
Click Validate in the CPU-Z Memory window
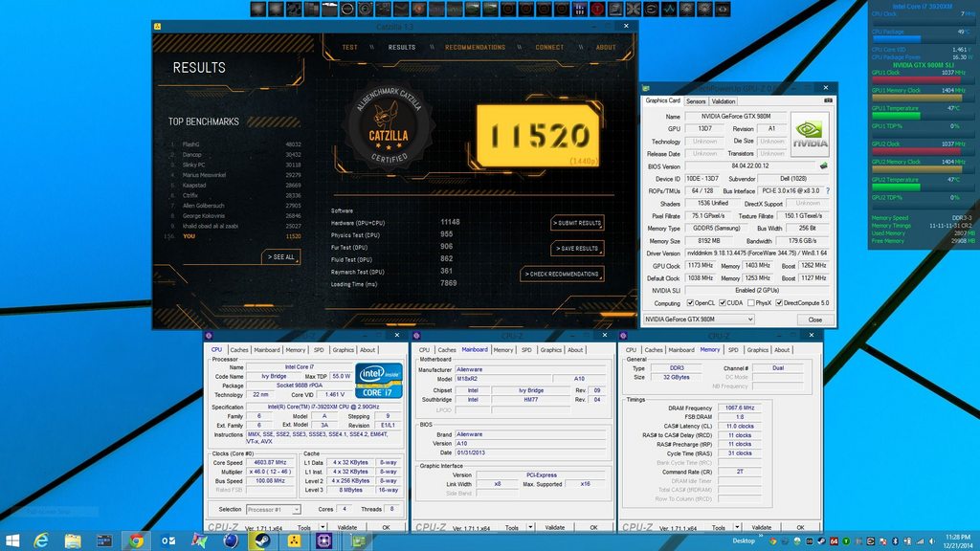point(761,528)
